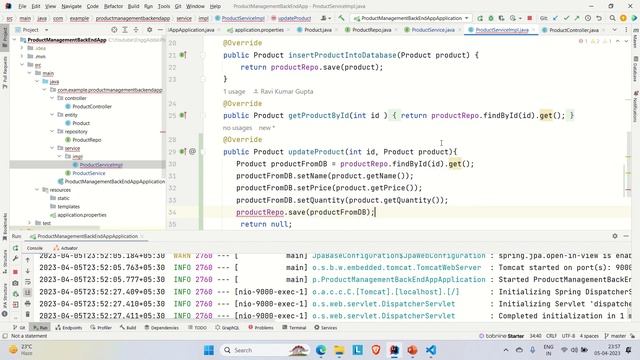Image resolution: width=640 pixels, height=360 pixels.
Task: Toggle the Bookmarks tool window button
Action: [5, 228]
